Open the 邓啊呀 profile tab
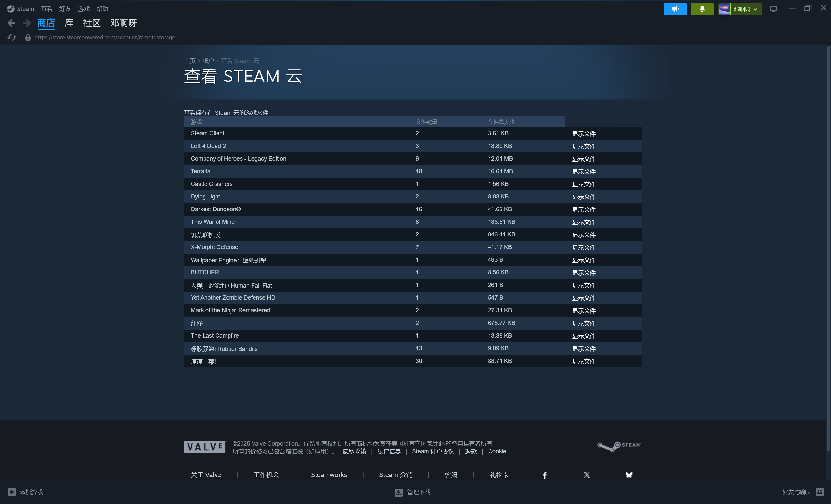 click(x=123, y=23)
